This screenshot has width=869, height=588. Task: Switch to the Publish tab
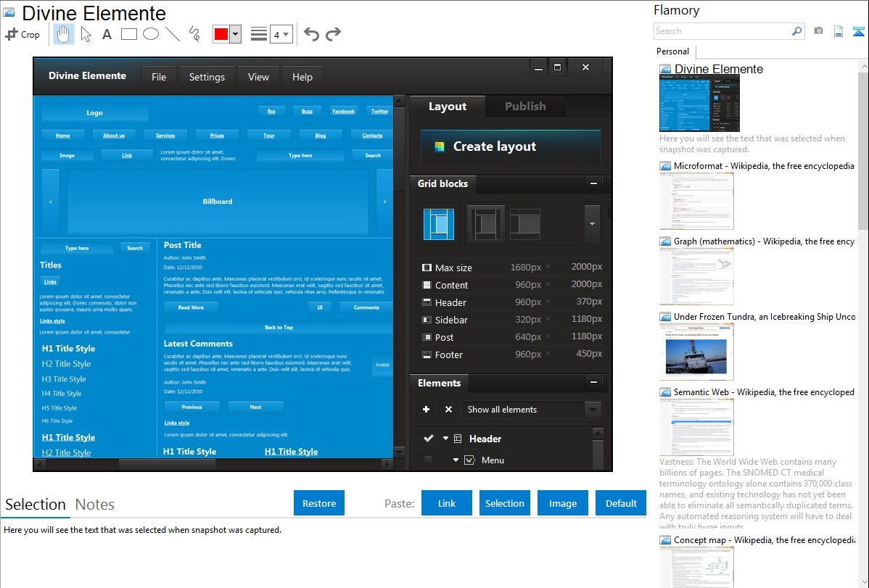(525, 106)
